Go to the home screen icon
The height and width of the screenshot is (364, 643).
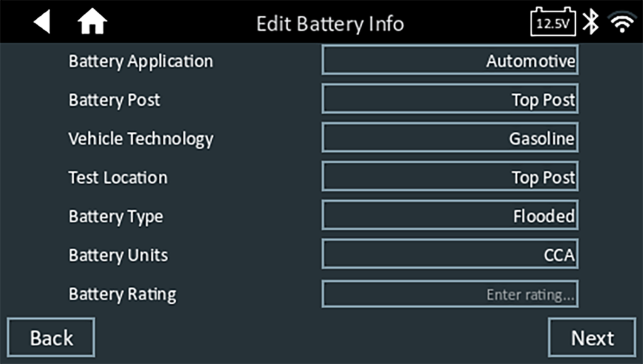point(92,23)
